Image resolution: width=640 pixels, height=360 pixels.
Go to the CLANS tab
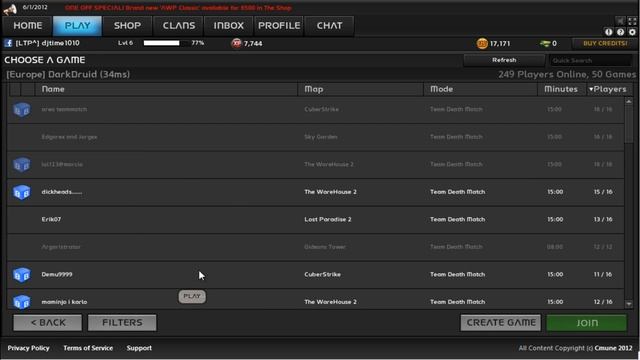179,26
